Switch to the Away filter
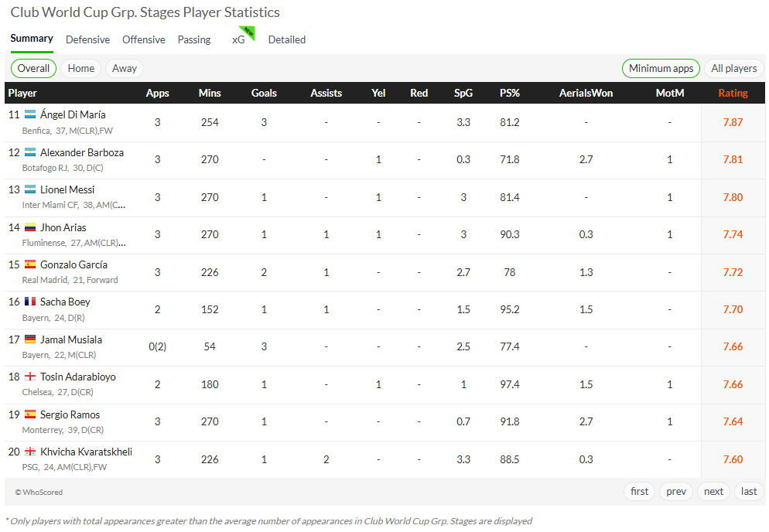The height and width of the screenshot is (532, 769). [x=124, y=68]
